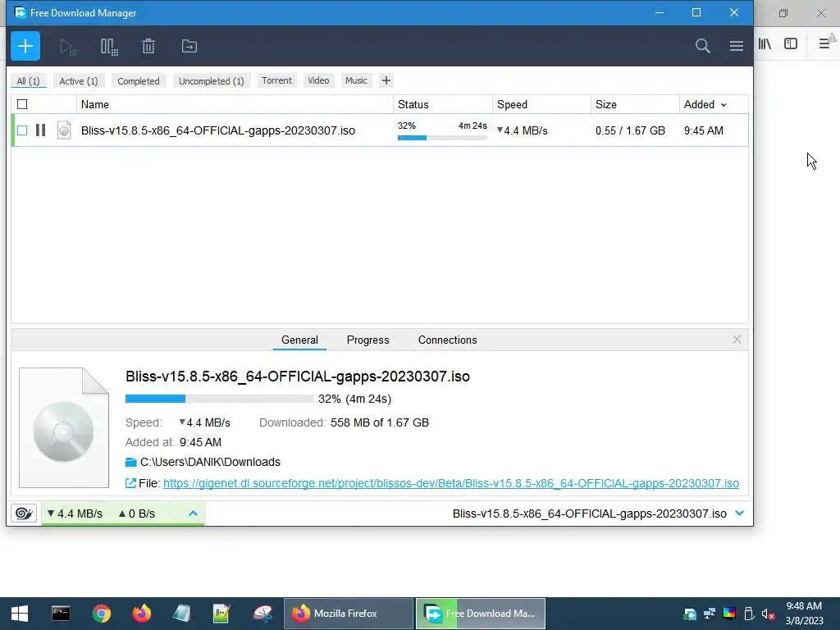840x630 pixels.
Task: Click the move to folder toolbar icon
Action: pos(189,46)
